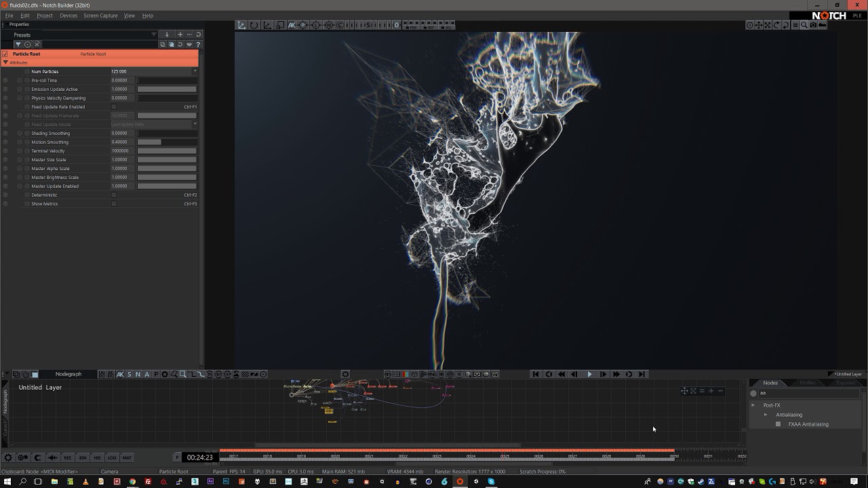Image resolution: width=868 pixels, height=488 pixels.
Task: Click the filter funnel icon in Properties
Action: coord(18,44)
